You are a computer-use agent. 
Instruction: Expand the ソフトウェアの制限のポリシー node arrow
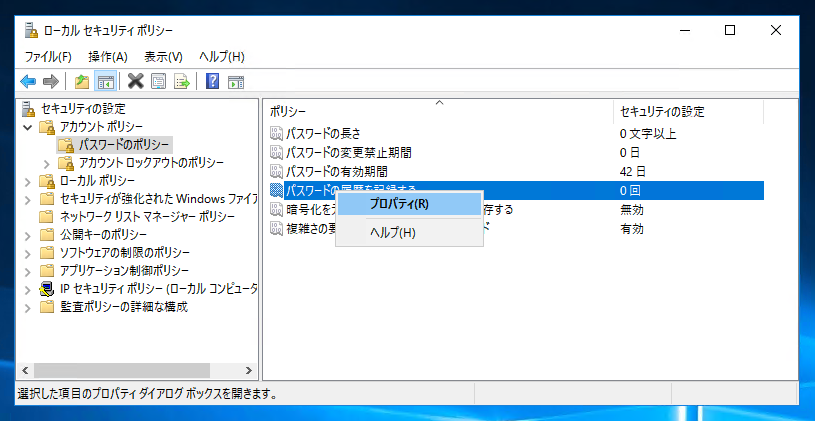(x=28, y=253)
